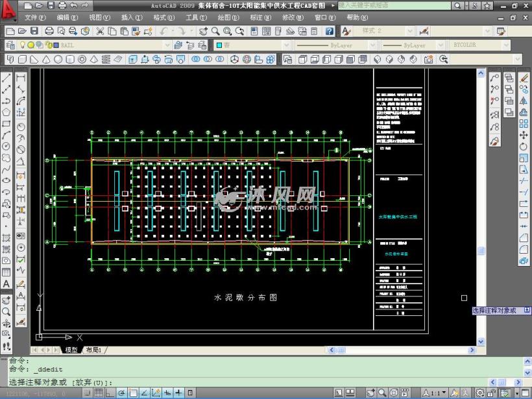This screenshot has height=399, width=532.
Task: Open the Layer Properties Manager icon
Action: pyautogui.click(x=10, y=45)
